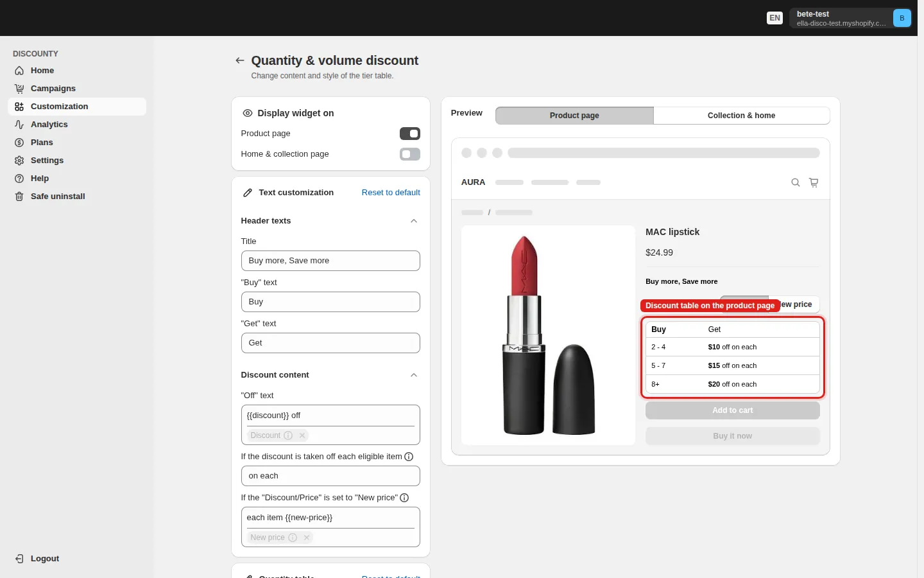This screenshot has height=578, width=924.
Task: Click the Buy it now preview button
Action: pos(733,436)
